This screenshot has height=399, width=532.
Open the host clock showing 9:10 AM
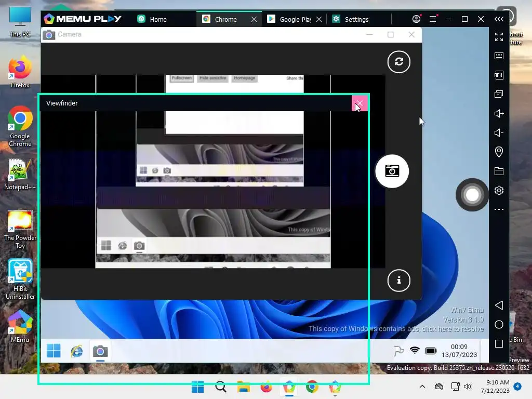[x=495, y=387]
